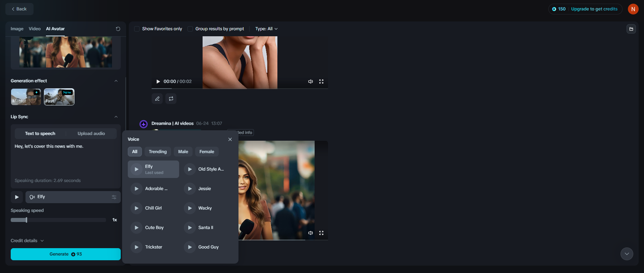Image resolution: width=644 pixels, height=273 pixels.
Task: Choose the Good Guy voice name
Action: coord(208,247)
